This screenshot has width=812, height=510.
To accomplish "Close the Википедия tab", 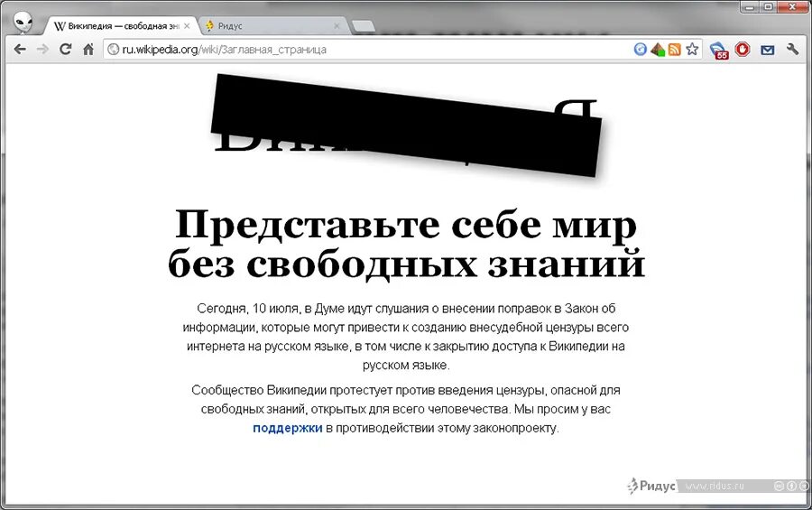I will click(x=187, y=26).
